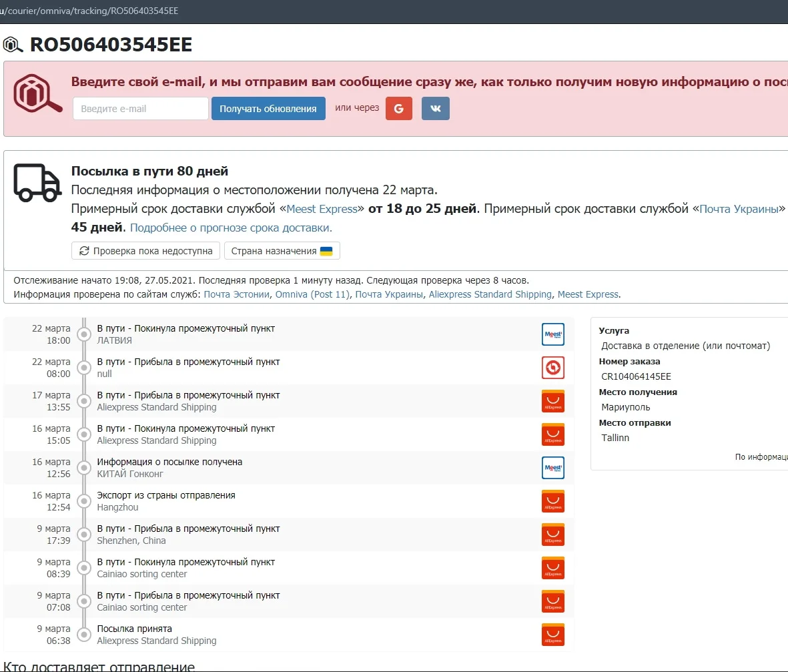Click Доставка в отделение (или почтомат) text
This screenshot has height=672, width=788.
coord(685,346)
